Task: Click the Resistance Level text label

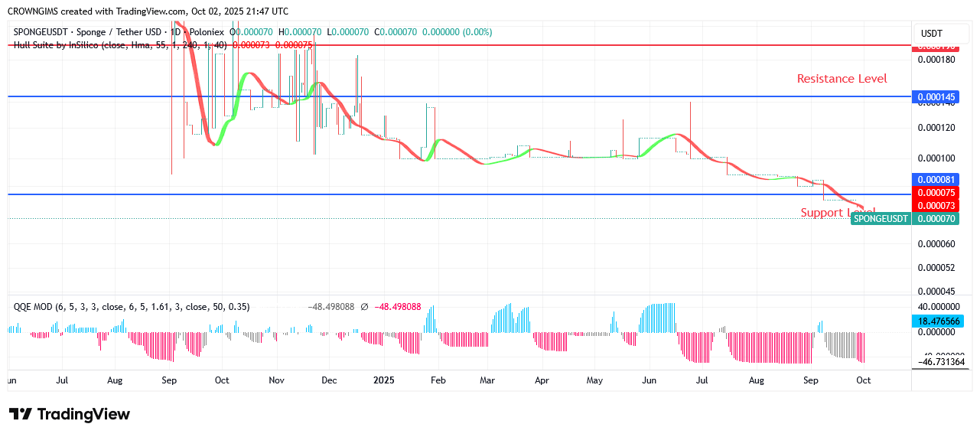Action: pyautogui.click(x=842, y=79)
